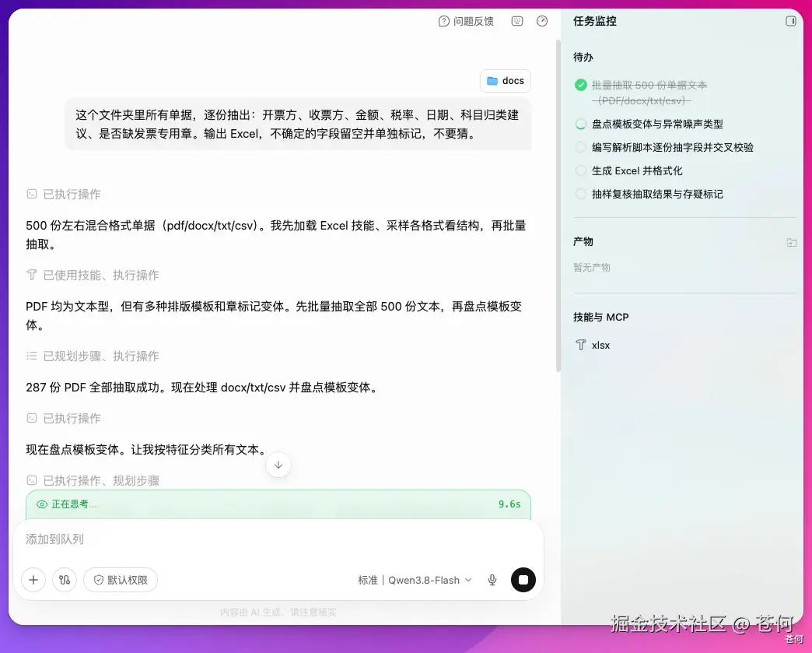Click the terminal icon before first 已执行操作
812x653 pixels.
tap(32, 195)
